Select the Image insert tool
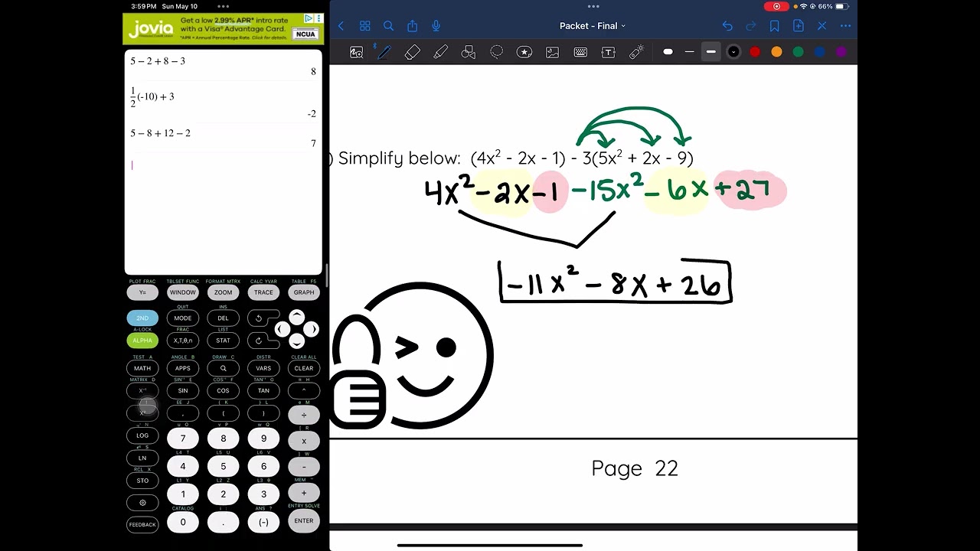 552,52
